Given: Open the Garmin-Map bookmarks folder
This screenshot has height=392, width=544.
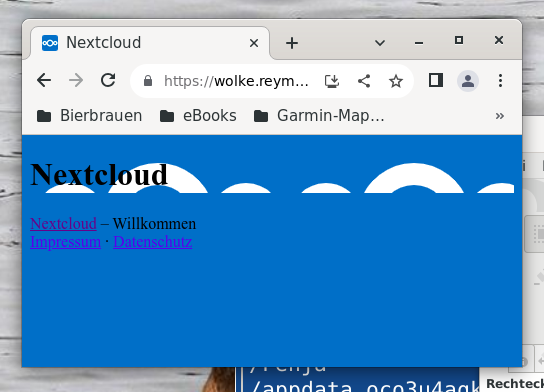Looking at the screenshot, I should [319, 116].
